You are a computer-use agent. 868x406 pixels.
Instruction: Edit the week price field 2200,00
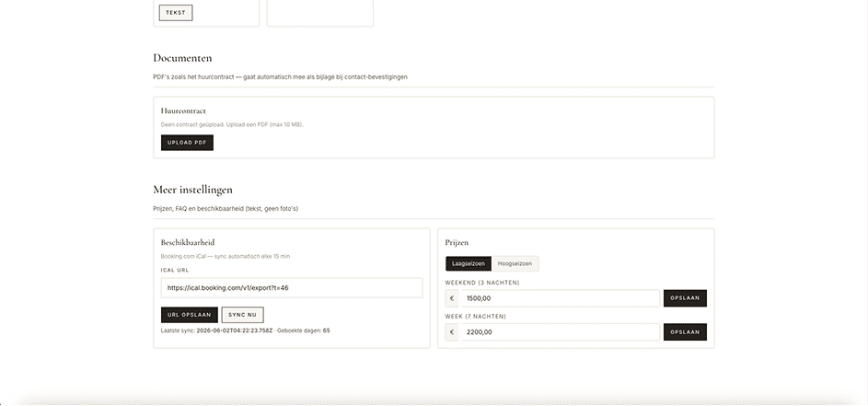coord(561,331)
